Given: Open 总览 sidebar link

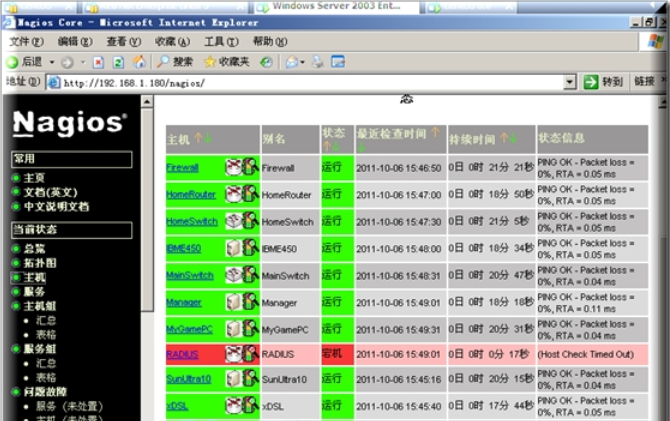Looking at the screenshot, I should click(x=34, y=249).
